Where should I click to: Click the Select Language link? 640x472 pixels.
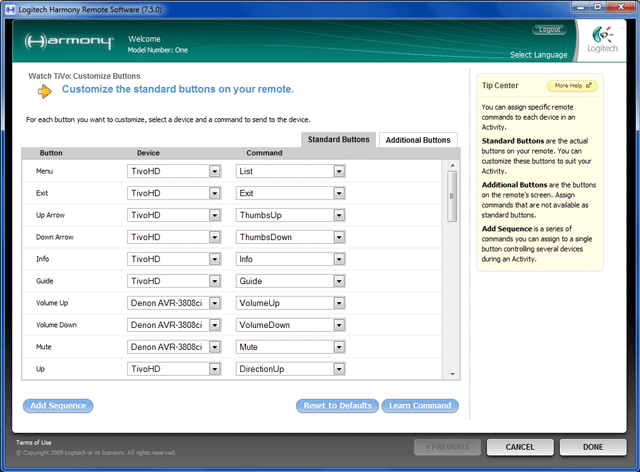click(539, 55)
